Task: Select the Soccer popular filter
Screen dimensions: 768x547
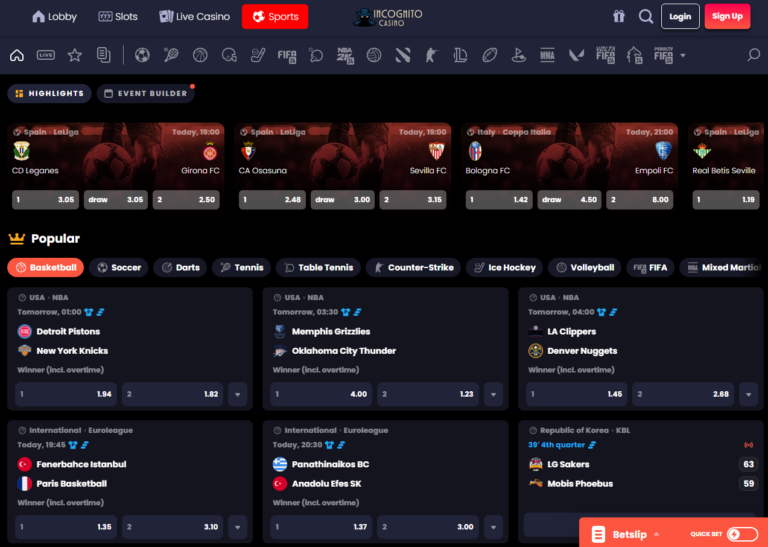Action: (x=119, y=267)
